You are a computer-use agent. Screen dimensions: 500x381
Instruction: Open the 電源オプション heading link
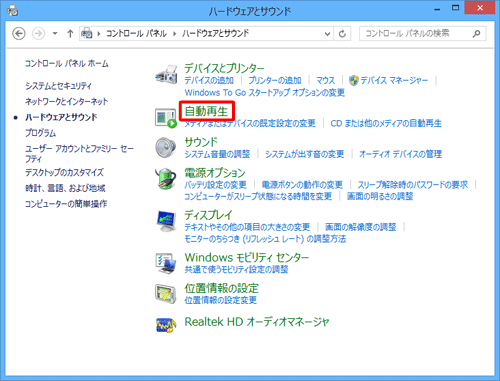pyautogui.click(x=215, y=173)
